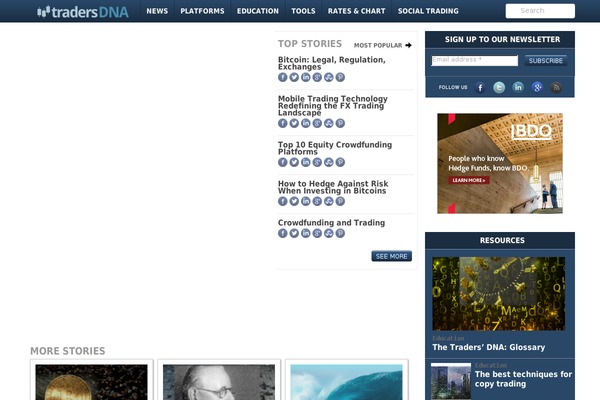Open How to Hedge Against Risk article

pos(333,187)
